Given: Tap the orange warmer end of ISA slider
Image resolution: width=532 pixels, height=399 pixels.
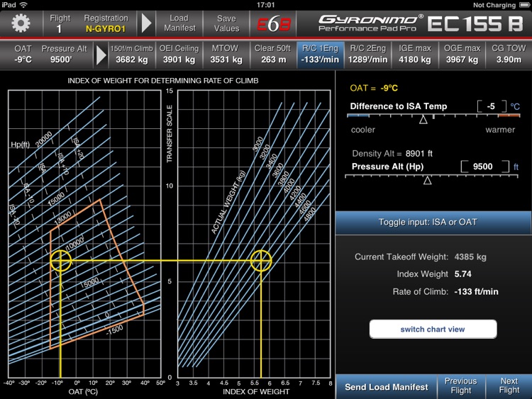Looking at the screenshot, I should point(509,116).
